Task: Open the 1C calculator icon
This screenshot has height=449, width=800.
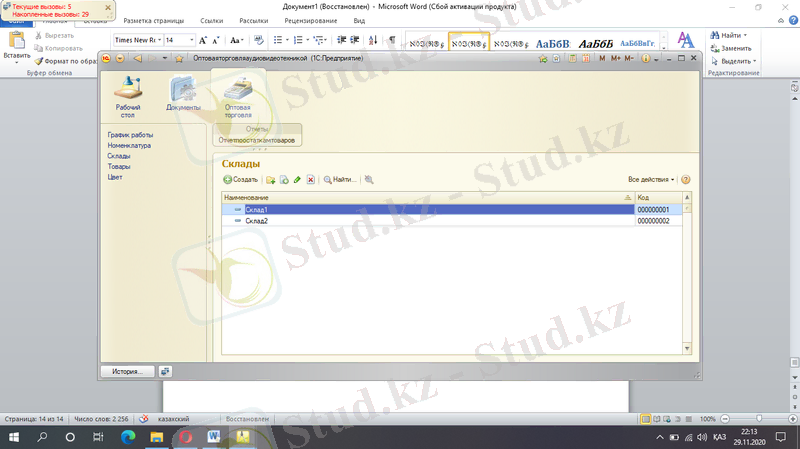Action: (572, 59)
